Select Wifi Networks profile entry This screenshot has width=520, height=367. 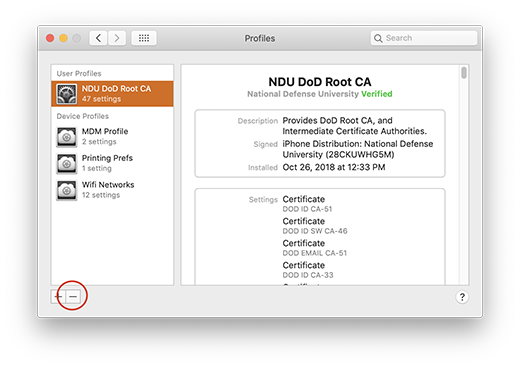point(112,190)
